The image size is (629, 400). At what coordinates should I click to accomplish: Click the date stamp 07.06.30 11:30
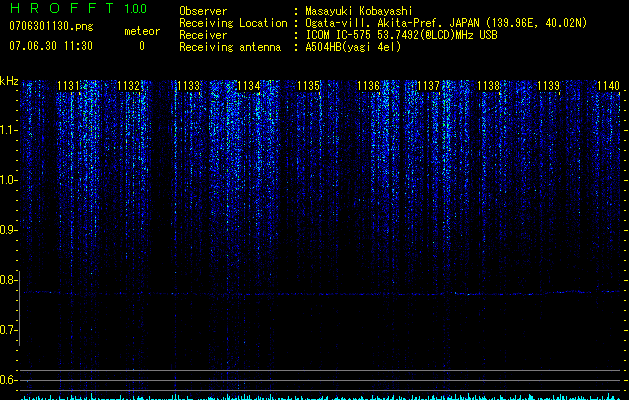[51, 46]
